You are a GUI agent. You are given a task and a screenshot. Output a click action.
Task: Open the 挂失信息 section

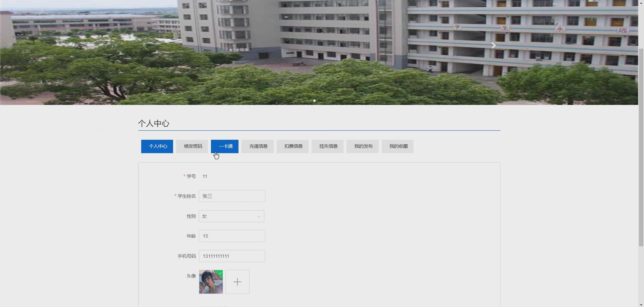click(327, 146)
